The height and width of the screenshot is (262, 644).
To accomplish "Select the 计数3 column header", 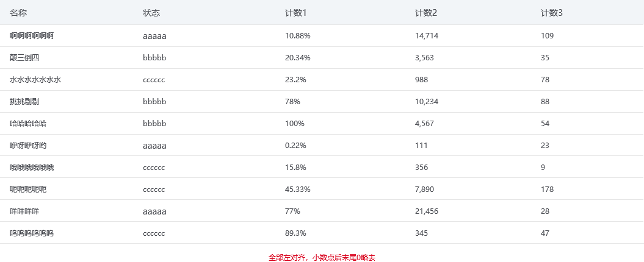I will (x=551, y=13).
